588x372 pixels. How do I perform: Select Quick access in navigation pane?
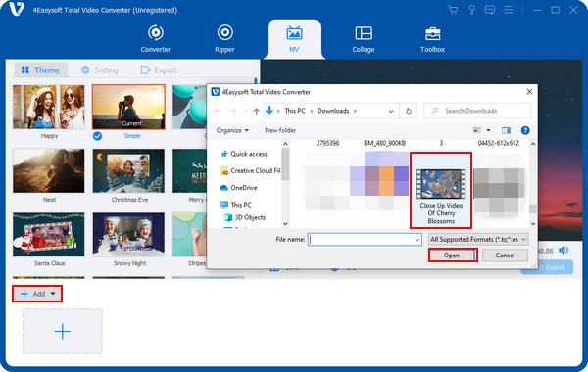point(244,154)
